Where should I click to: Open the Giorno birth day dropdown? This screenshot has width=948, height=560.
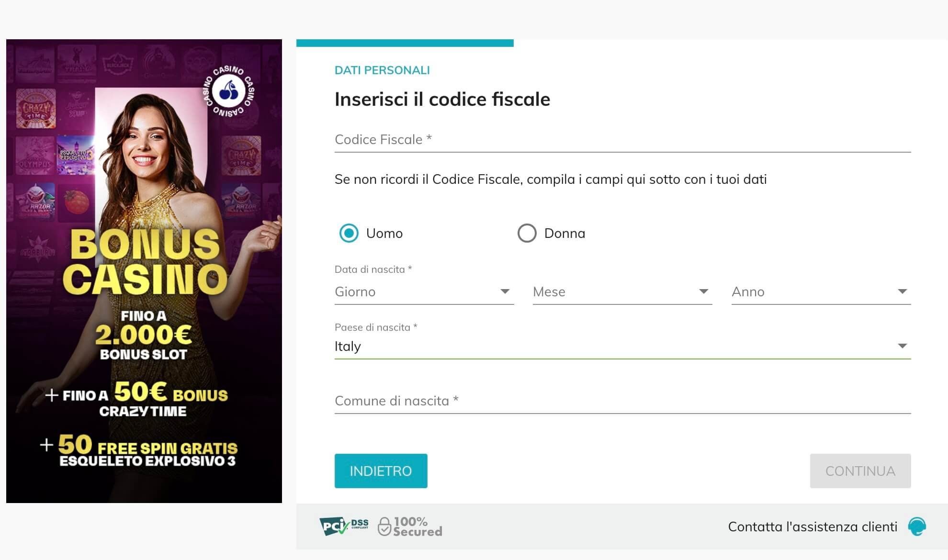[x=424, y=291]
